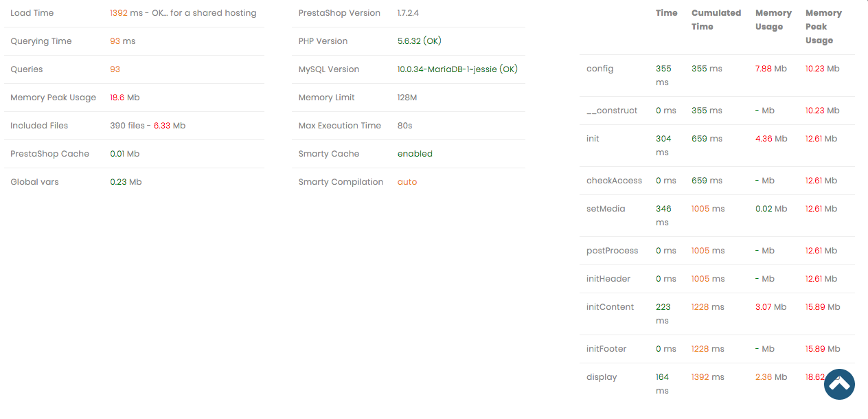Click the Queries count value 93
The image size is (868, 419).
(115, 69)
